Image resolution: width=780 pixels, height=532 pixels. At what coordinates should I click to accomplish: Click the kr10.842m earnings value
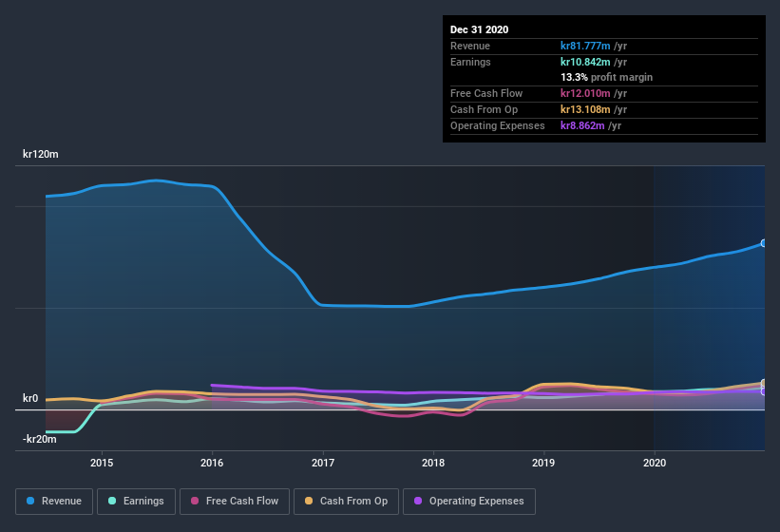tap(585, 62)
